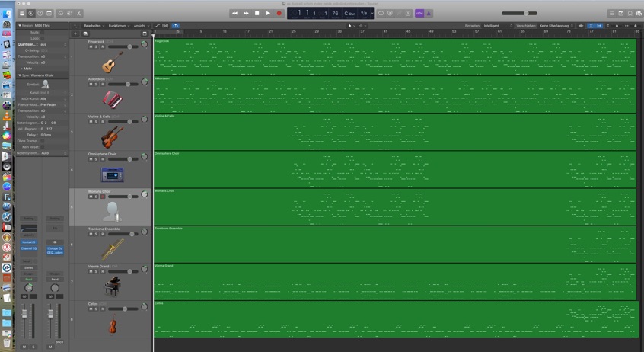Open the Bearbeiten menu
The image size is (644, 352).
pyautogui.click(x=94, y=25)
